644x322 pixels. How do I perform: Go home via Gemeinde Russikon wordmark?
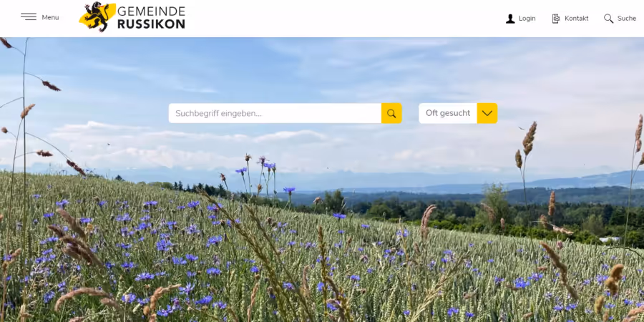pyautogui.click(x=151, y=18)
